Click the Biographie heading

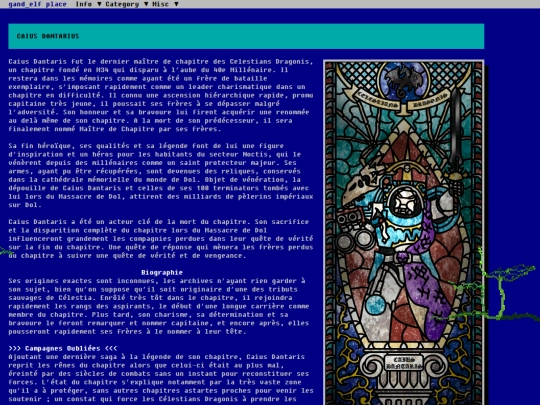tap(162, 272)
